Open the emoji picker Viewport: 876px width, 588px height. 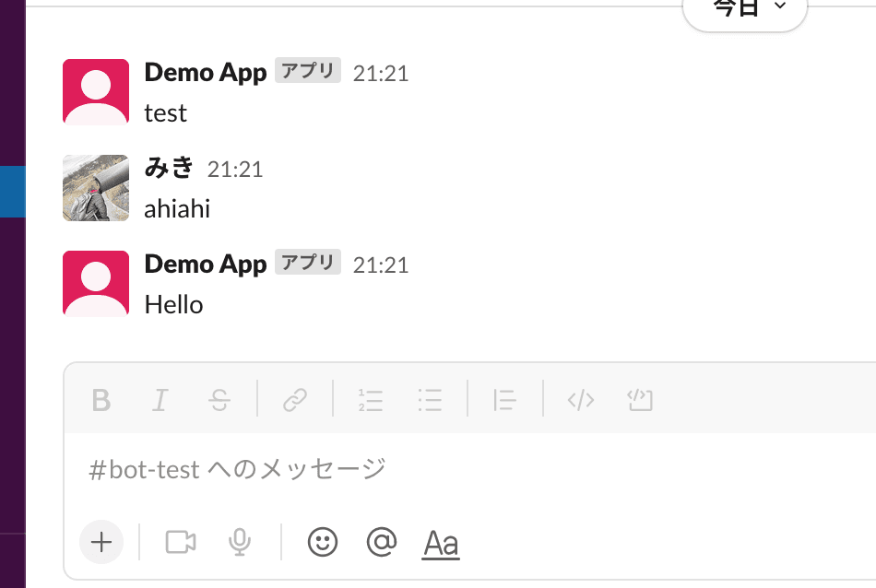click(323, 542)
